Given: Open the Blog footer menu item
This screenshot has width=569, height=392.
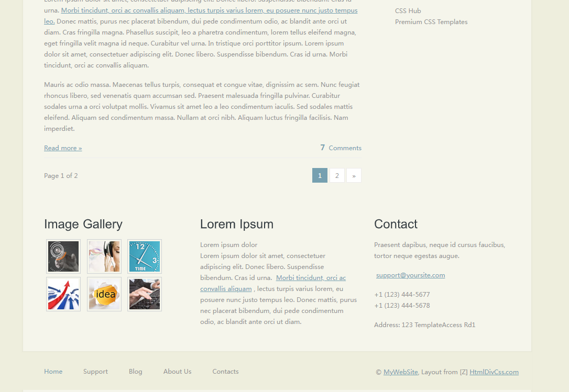Looking at the screenshot, I should click(135, 372).
